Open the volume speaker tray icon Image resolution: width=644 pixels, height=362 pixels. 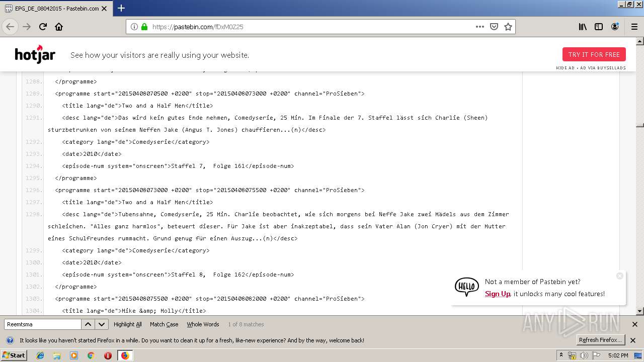click(x=584, y=355)
